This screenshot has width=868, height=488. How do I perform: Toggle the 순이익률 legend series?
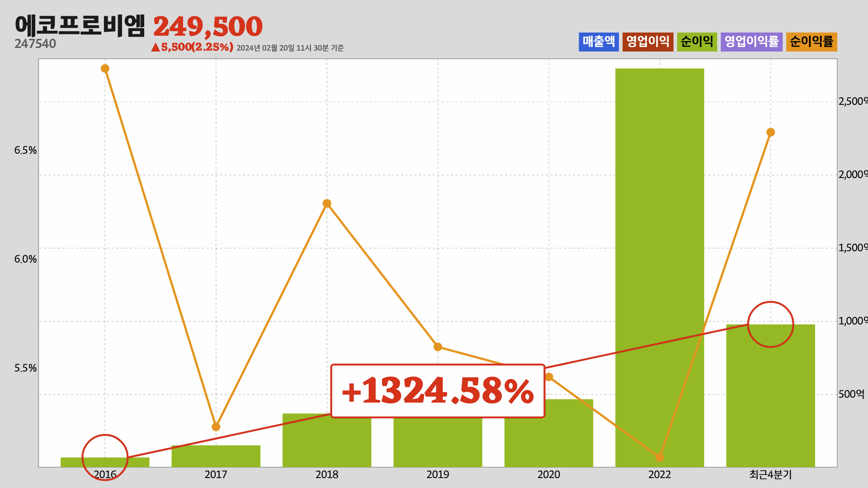tap(811, 42)
